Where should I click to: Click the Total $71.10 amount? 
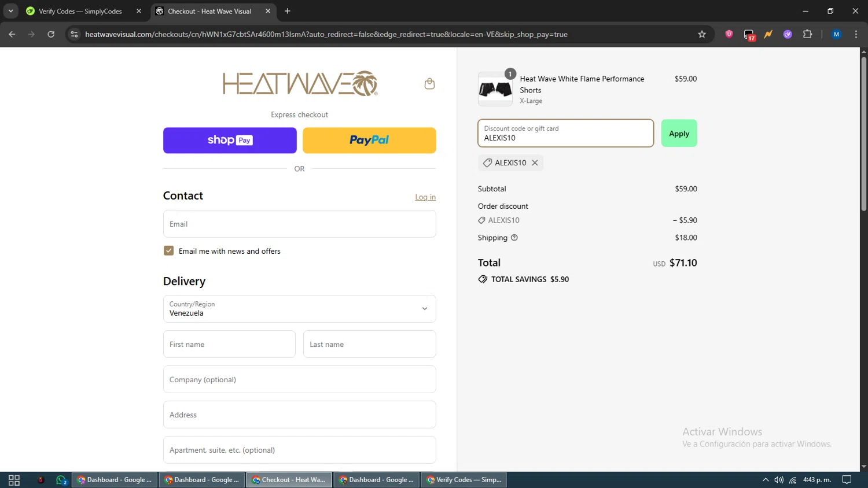click(683, 263)
